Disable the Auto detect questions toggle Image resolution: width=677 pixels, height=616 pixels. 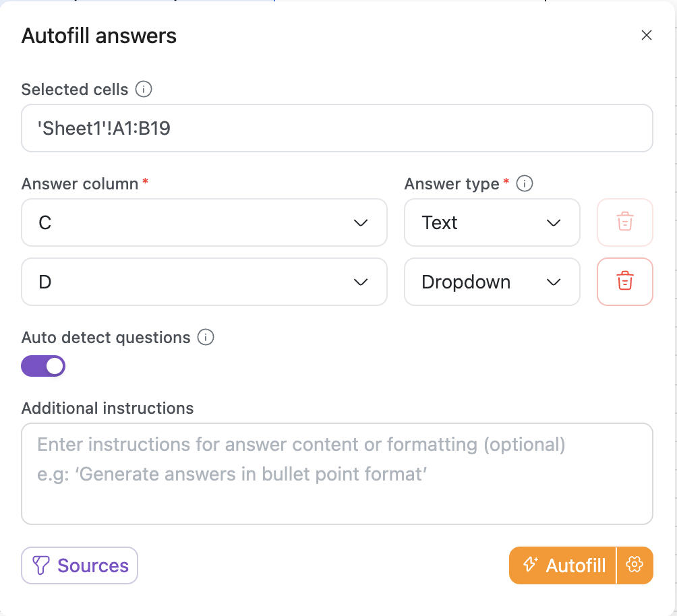(x=44, y=367)
